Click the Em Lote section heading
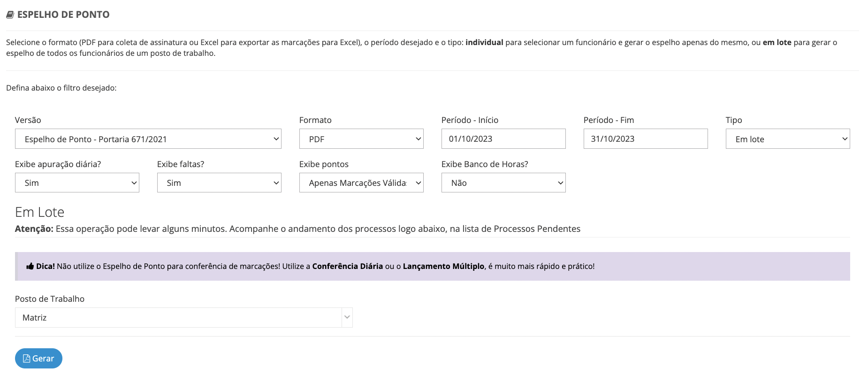 (39, 212)
